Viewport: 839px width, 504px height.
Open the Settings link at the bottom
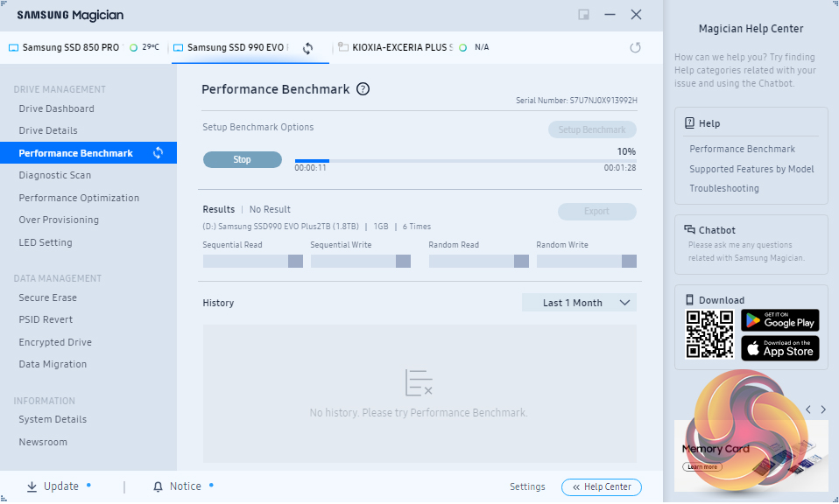(x=527, y=486)
